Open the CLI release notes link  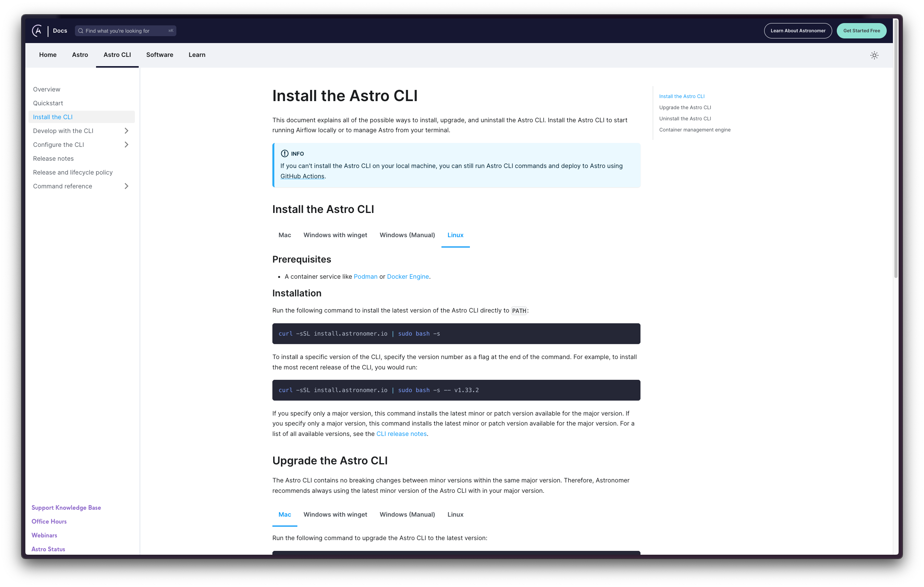(x=401, y=434)
